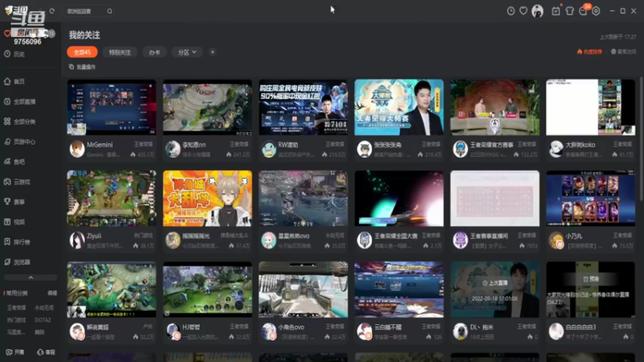The height and width of the screenshot is (362, 644).
Task: Open RW渡劫 stream thumbnail
Action: [x=303, y=107]
